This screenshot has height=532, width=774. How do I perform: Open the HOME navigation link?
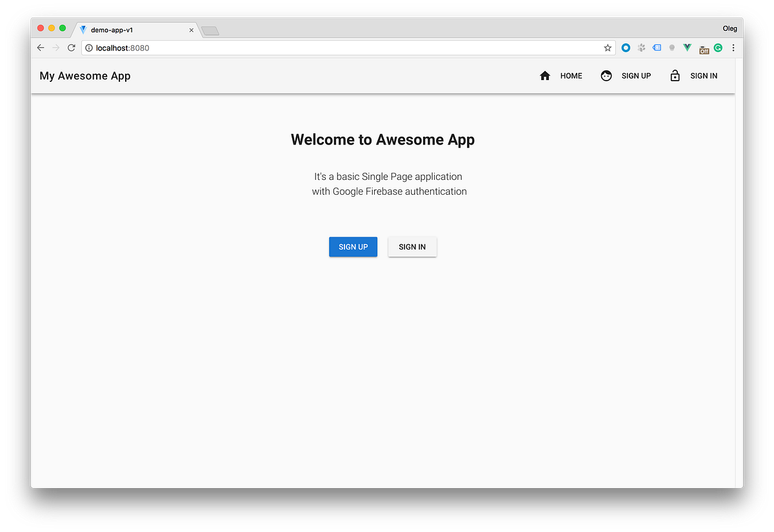571,75
